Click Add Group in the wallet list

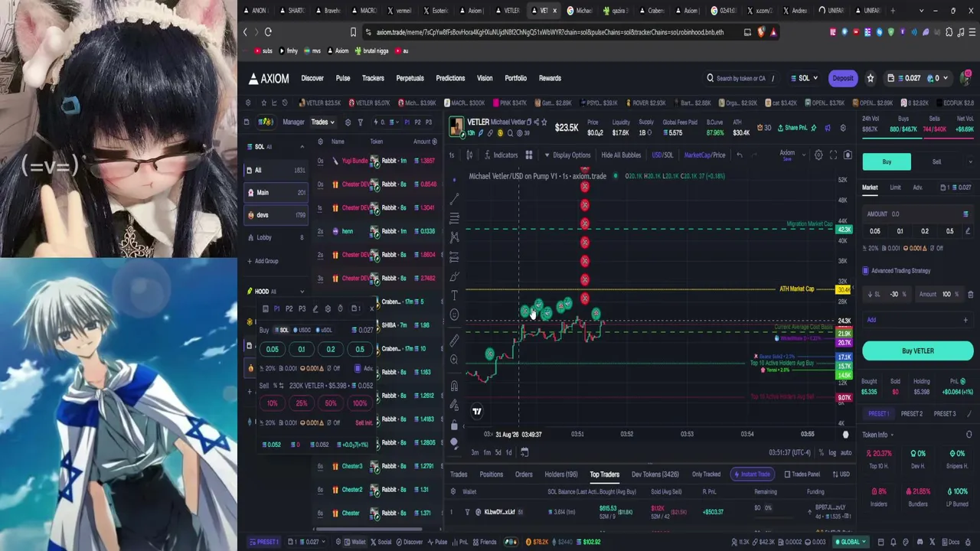263,262
